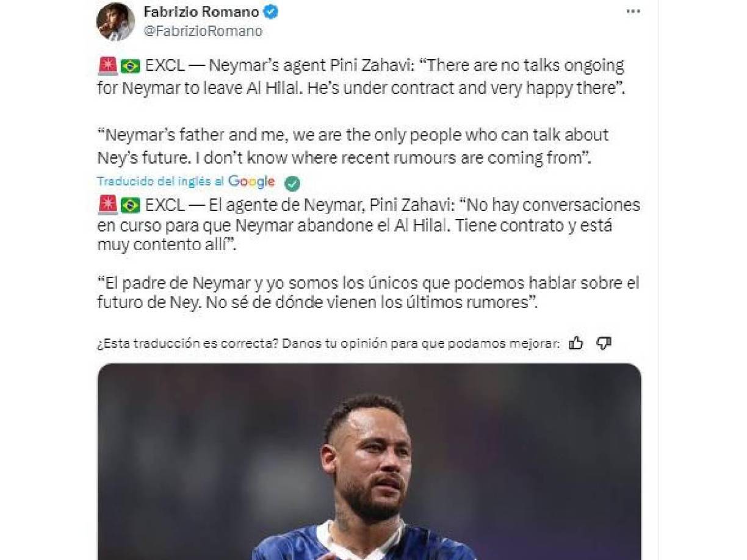The image size is (747, 560).
Task: Click the @FabrizioRomano handle
Action: pos(202,30)
